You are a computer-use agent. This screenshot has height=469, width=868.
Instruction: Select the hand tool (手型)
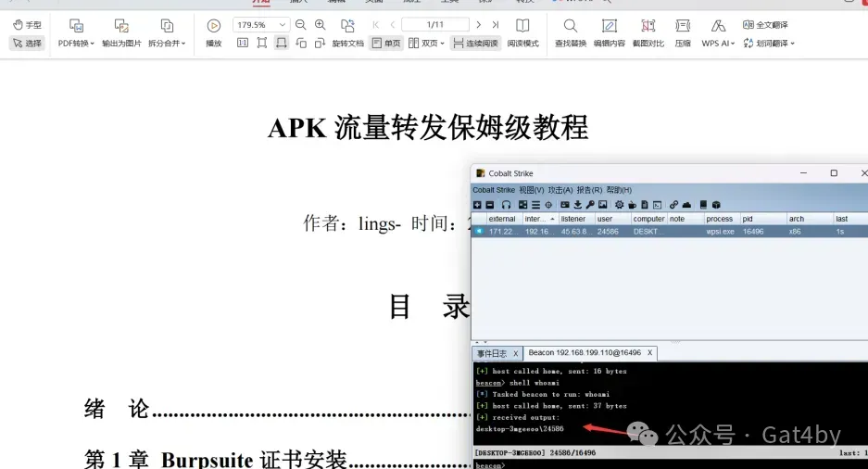coord(27,25)
